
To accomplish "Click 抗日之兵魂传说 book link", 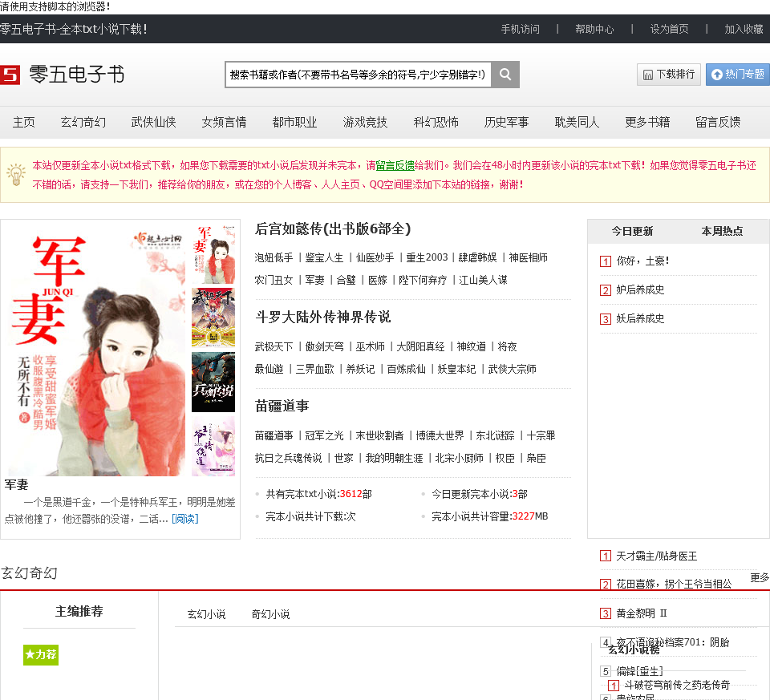I will tap(288, 458).
